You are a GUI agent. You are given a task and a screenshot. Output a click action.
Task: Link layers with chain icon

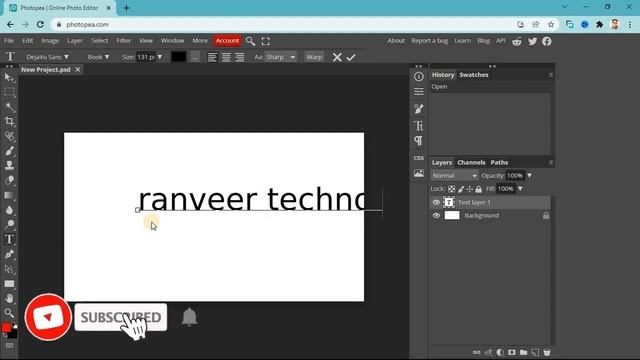[x=476, y=352]
